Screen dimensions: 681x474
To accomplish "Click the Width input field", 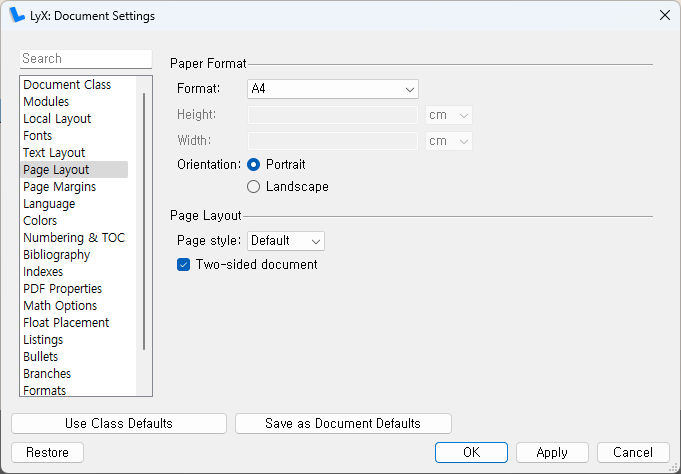I will [333, 141].
